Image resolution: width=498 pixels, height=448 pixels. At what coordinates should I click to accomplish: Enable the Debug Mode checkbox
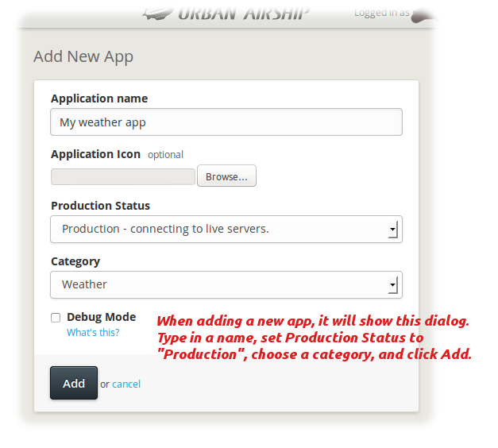pos(56,318)
